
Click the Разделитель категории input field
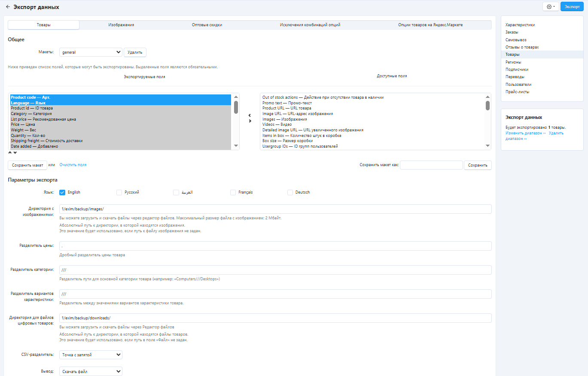[x=275, y=270]
